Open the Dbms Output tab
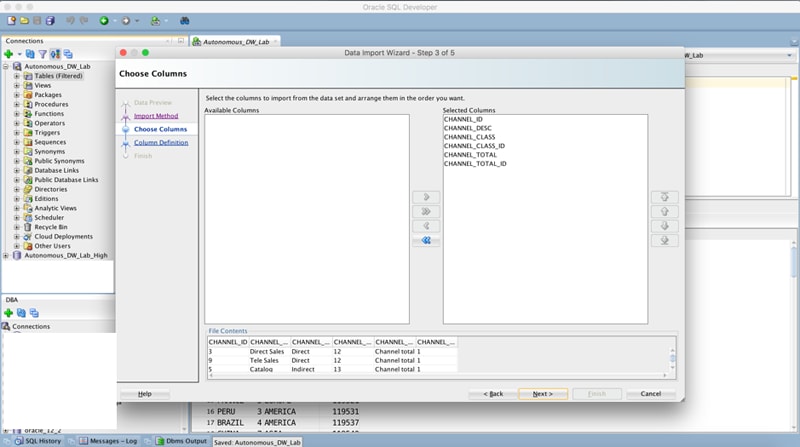800x447 pixels. (181, 441)
